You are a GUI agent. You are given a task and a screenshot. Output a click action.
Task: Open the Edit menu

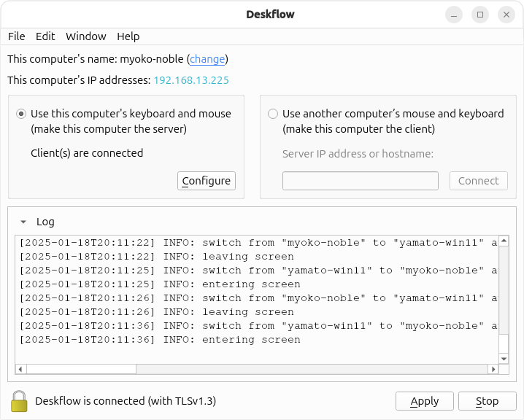click(45, 36)
